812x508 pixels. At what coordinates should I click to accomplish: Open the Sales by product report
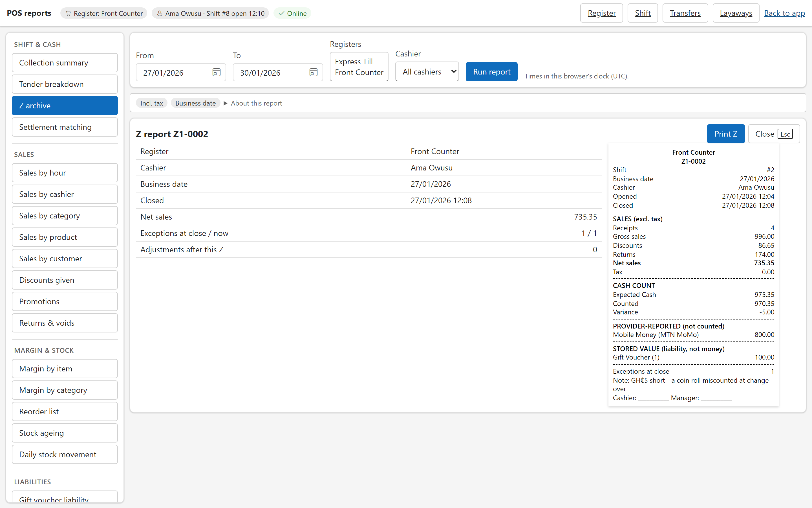[x=65, y=237]
